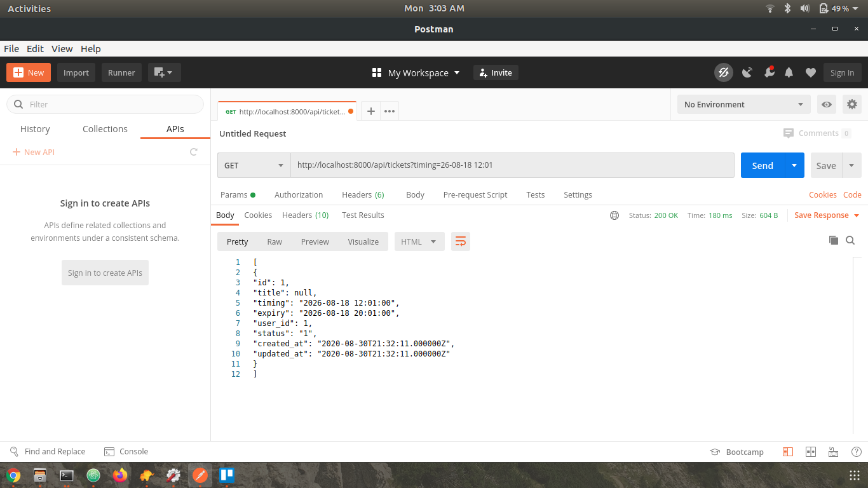
Task: Expand Save Response dropdown
Action: pyautogui.click(x=857, y=215)
